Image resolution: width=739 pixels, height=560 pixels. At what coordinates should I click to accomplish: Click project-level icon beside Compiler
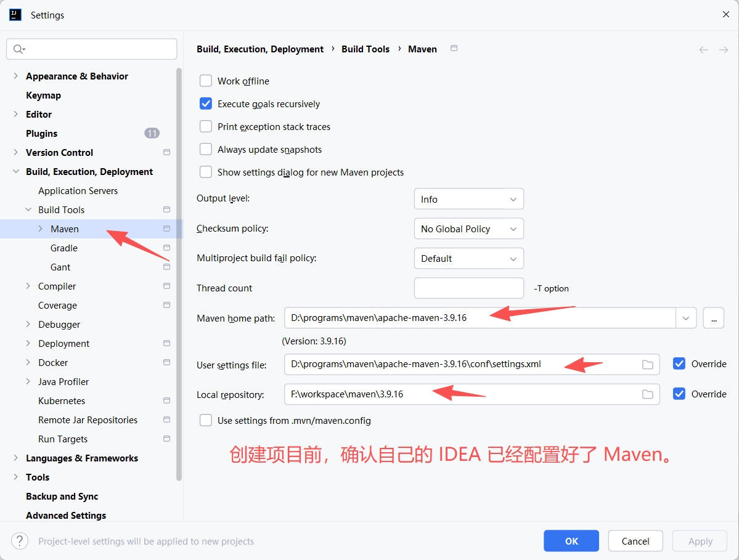point(166,286)
